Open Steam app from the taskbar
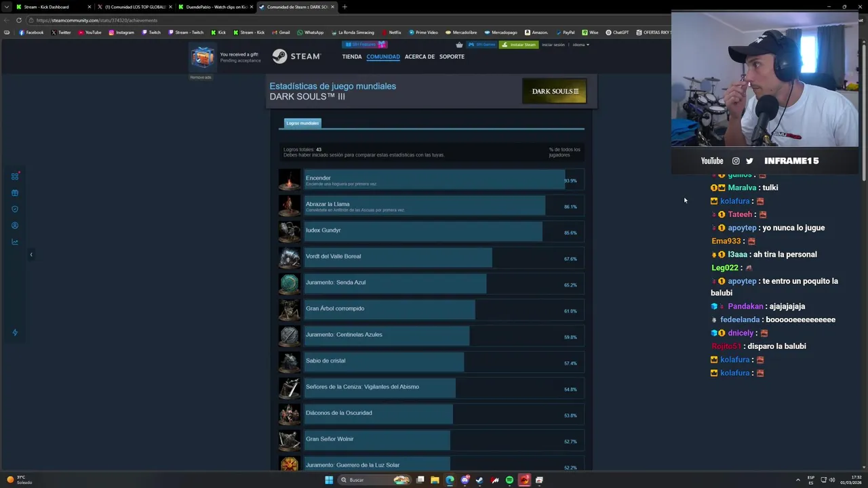The image size is (868, 488). [479, 480]
